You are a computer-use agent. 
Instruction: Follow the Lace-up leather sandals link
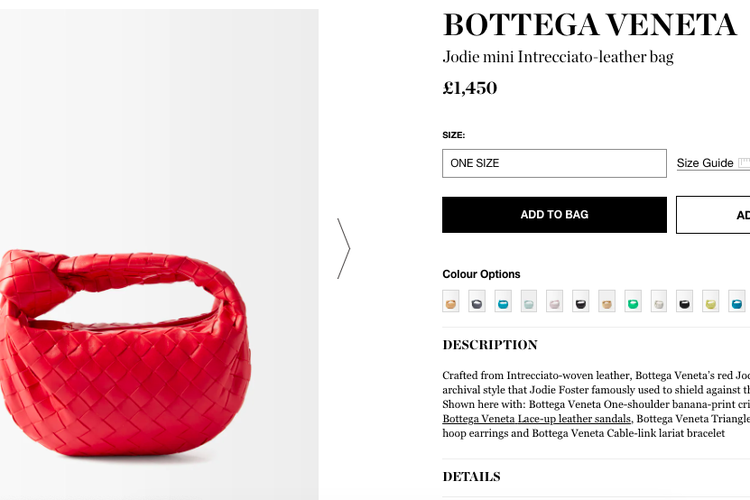537,419
